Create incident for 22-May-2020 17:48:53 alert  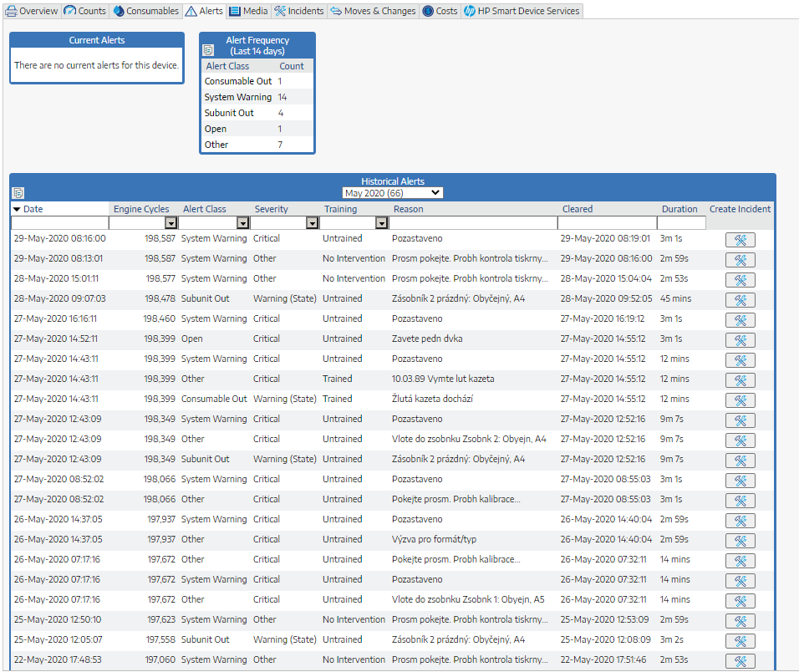[x=740, y=661]
